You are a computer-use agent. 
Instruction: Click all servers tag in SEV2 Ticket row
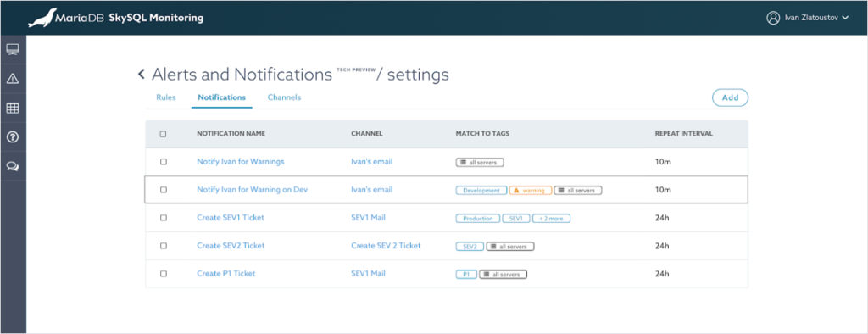pos(509,247)
